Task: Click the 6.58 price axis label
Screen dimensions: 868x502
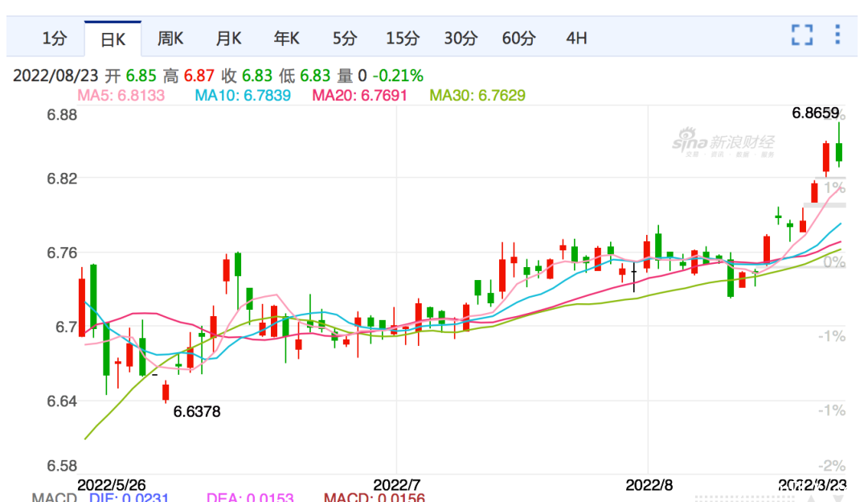Action: [x=62, y=466]
